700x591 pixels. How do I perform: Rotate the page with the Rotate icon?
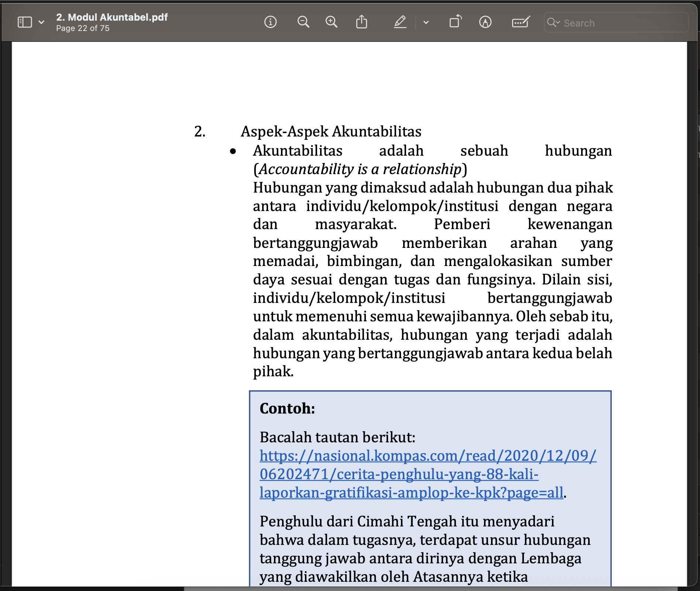[455, 22]
